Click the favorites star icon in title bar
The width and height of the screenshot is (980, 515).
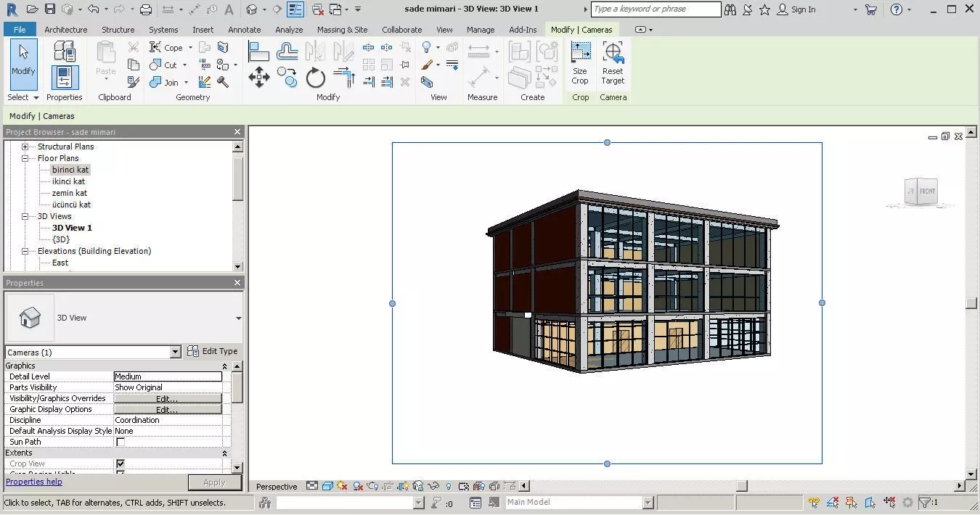point(764,9)
